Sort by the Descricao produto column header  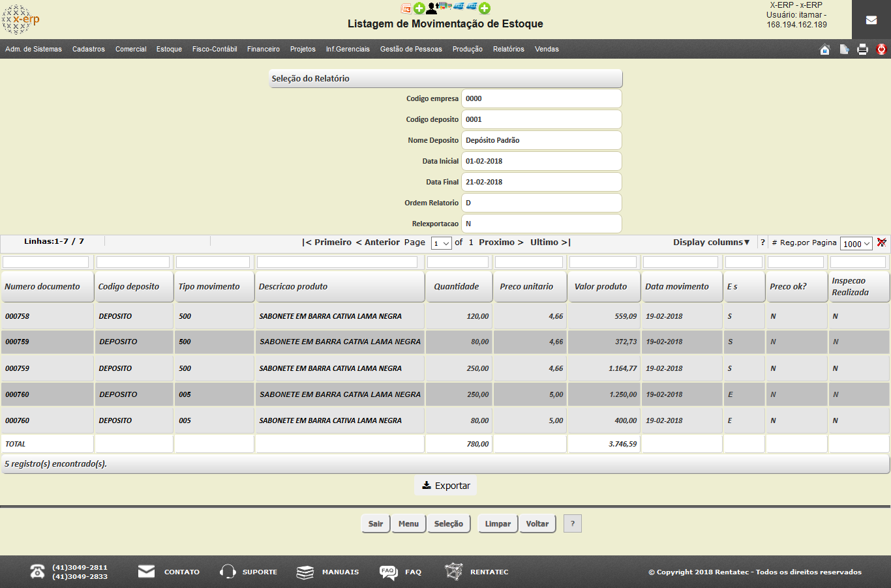click(340, 286)
